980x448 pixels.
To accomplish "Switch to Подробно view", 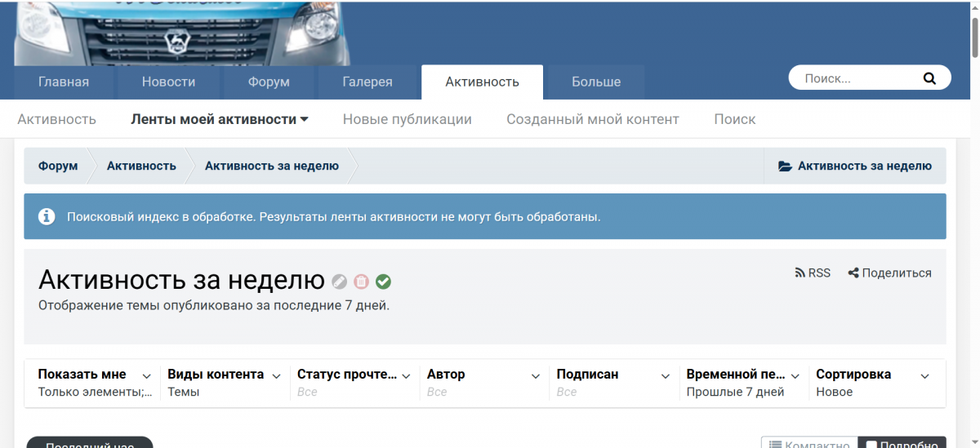I will [x=902, y=443].
